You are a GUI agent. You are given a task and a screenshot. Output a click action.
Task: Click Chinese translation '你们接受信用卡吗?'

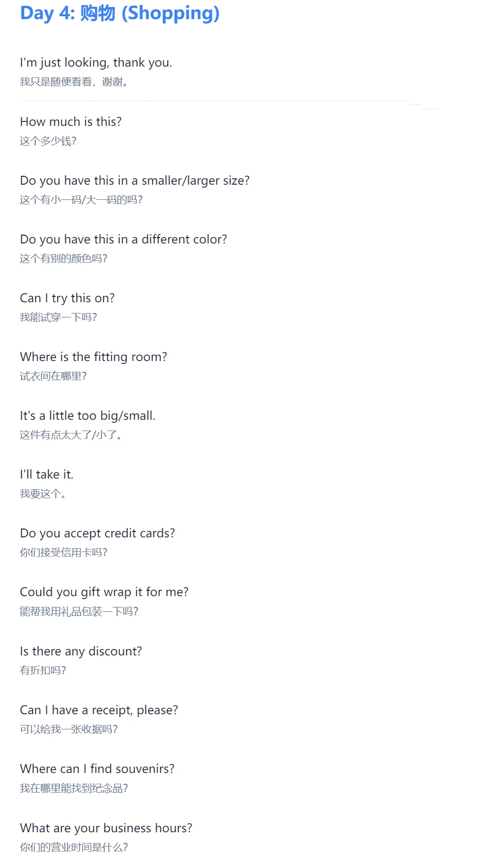(x=63, y=553)
